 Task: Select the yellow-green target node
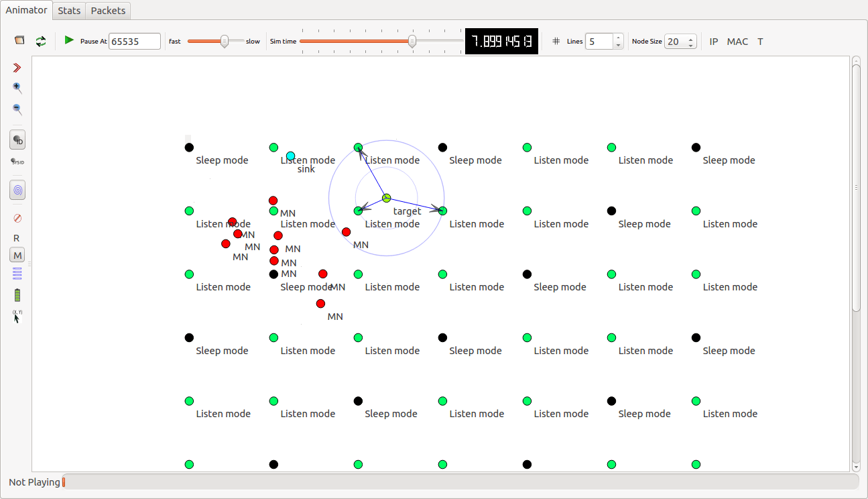tap(387, 198)
